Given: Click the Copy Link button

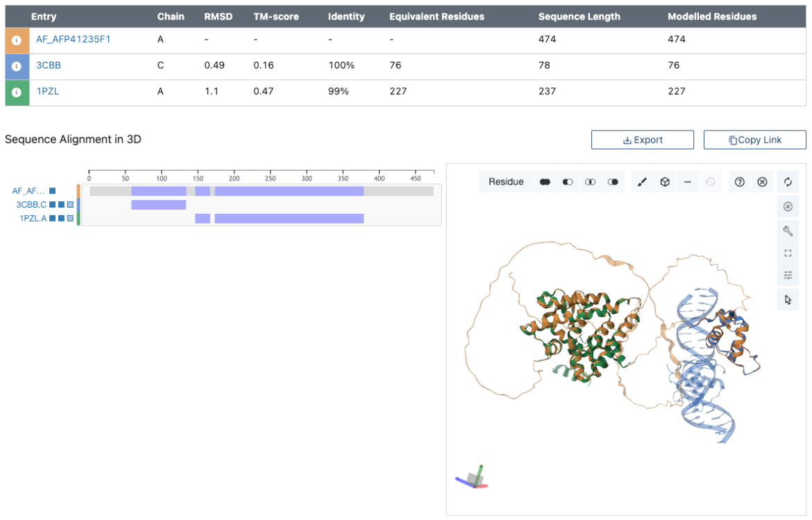Looking at the screenshot, I should click(754, 140).
